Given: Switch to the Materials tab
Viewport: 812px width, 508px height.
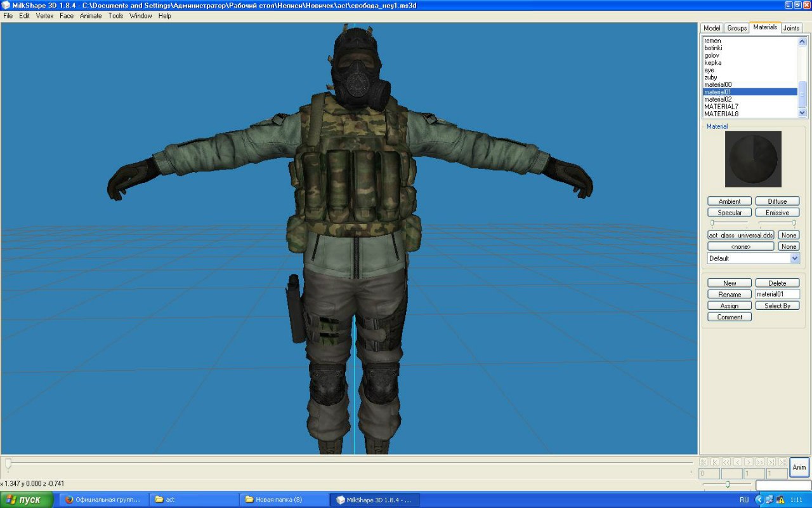Looking at the screenshot, I should point(765,27).
